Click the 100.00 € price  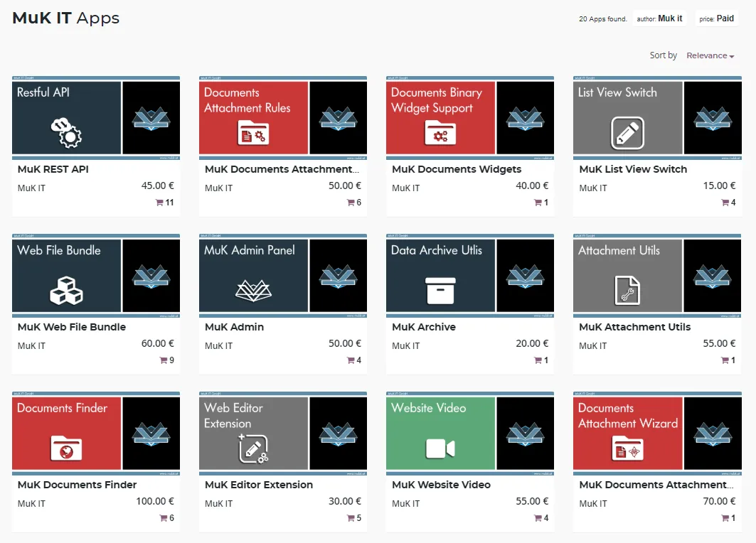click(155, 501)
